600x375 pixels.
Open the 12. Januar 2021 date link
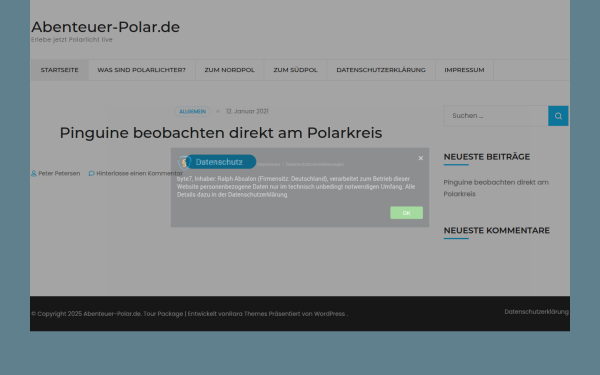247,111
